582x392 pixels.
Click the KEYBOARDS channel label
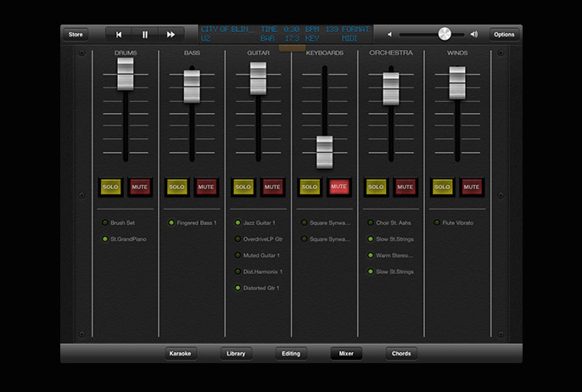click(x=325, y=53)
